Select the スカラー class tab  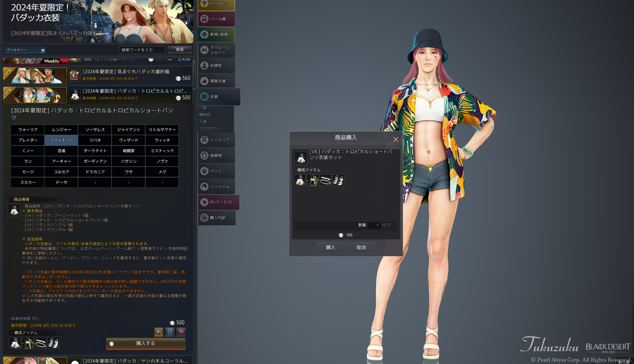point(28,182)
